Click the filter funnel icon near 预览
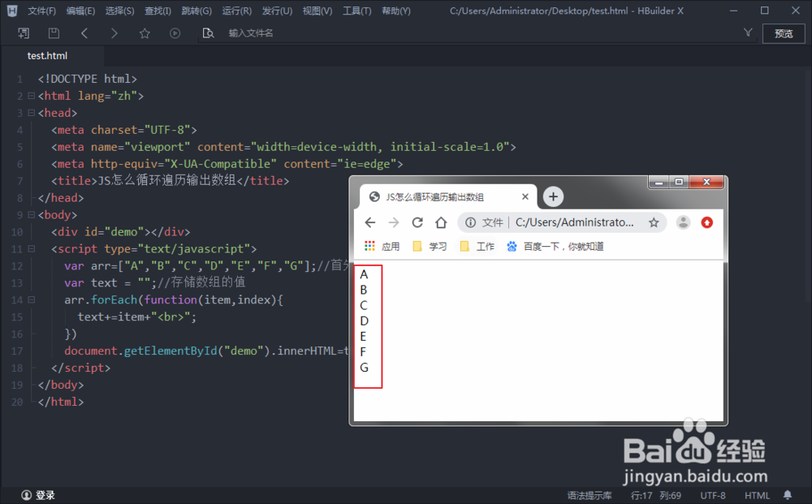 pos(746,32)
